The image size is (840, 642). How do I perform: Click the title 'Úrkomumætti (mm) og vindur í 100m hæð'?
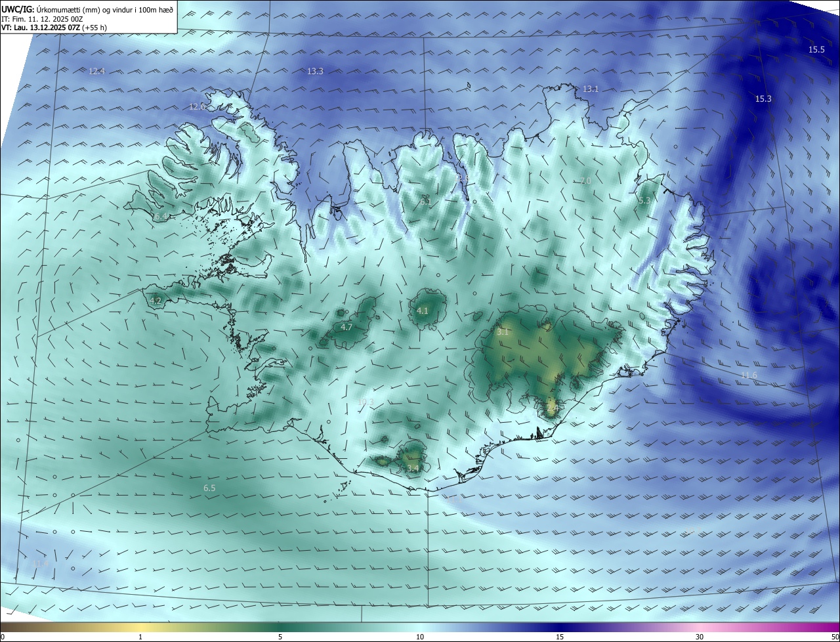105,9
